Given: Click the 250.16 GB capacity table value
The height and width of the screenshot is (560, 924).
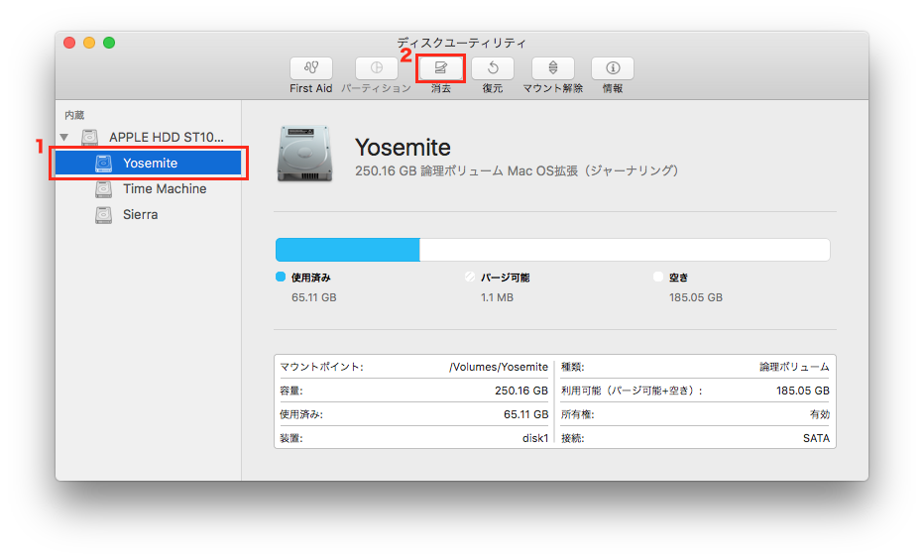Looking at the screenshot, I should click(x=521, y=391).
